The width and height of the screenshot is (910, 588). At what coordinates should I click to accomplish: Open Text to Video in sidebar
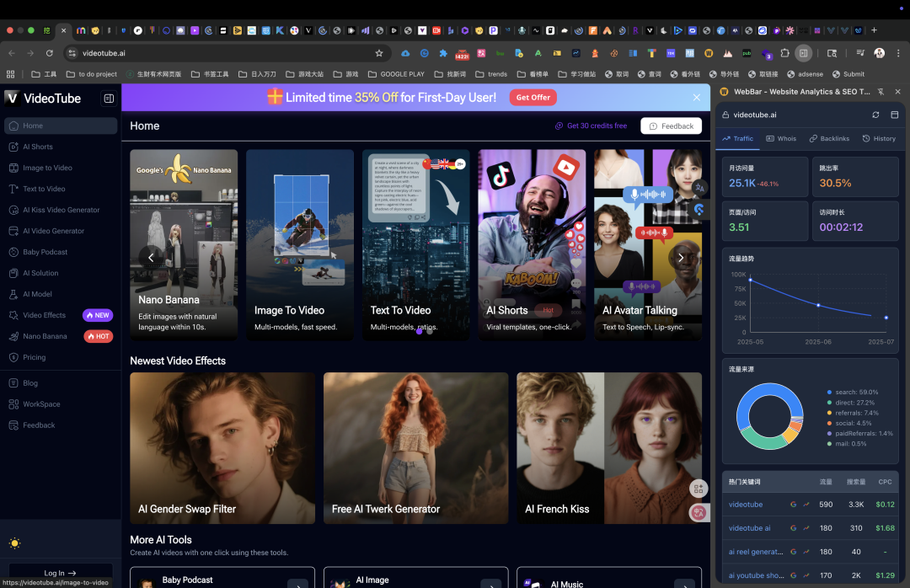tap(61, 189)
